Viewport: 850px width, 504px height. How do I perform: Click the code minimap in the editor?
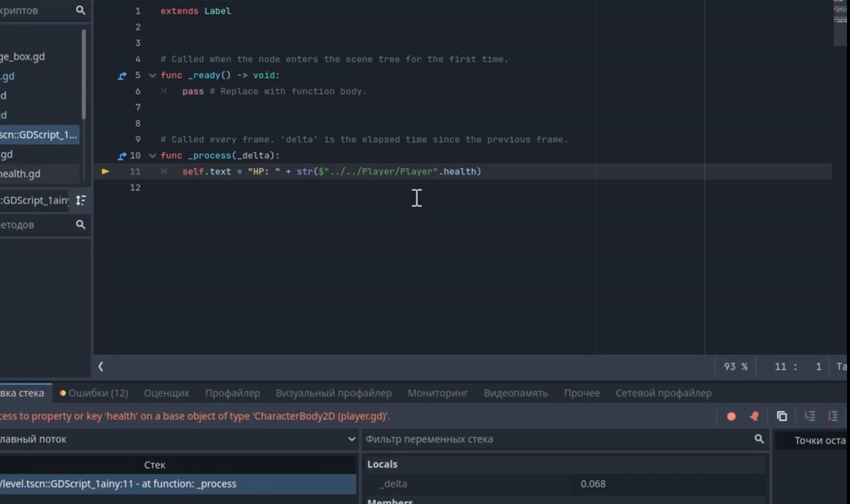(840, 20)
